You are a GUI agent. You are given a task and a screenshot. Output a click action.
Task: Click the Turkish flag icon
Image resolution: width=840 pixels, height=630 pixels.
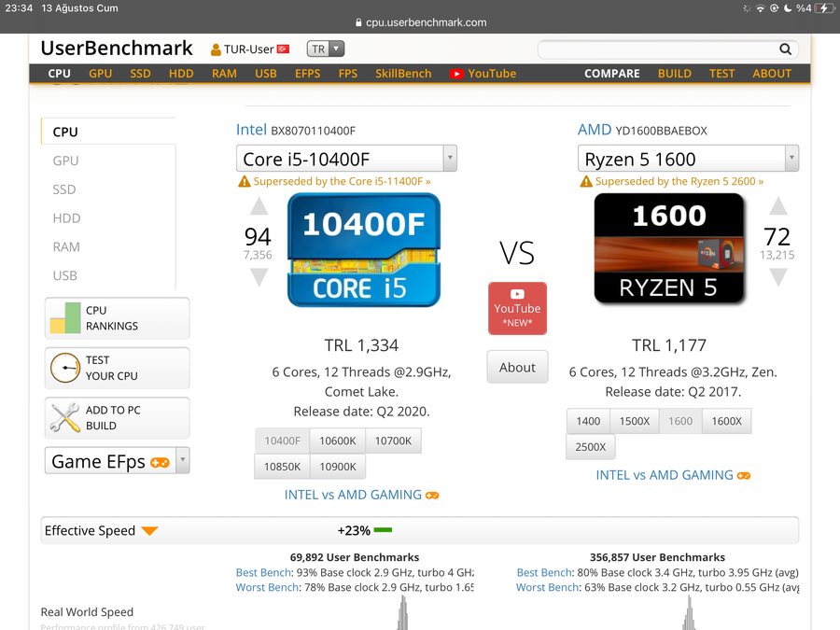tap(283, 49)
